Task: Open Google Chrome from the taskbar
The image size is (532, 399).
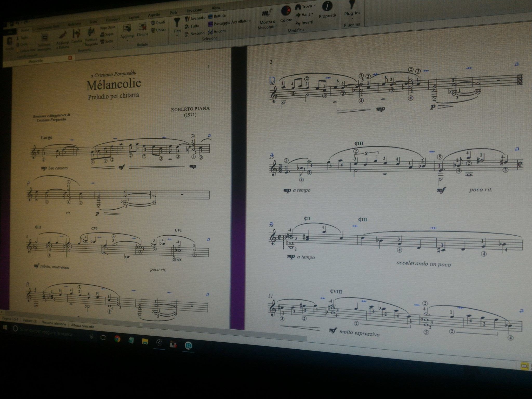Action: click(117, 339)
